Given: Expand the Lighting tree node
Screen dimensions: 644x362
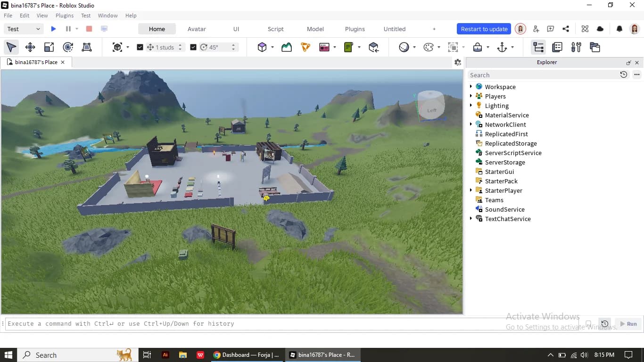Looking at the screenshot, I should [x=471, y=106].
